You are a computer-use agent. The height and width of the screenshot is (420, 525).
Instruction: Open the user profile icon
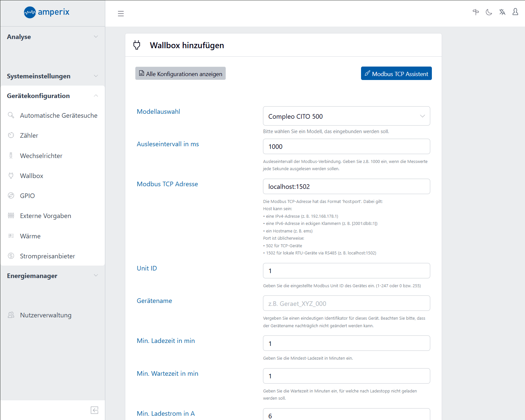pyautogui.click(x=515, y=12)
